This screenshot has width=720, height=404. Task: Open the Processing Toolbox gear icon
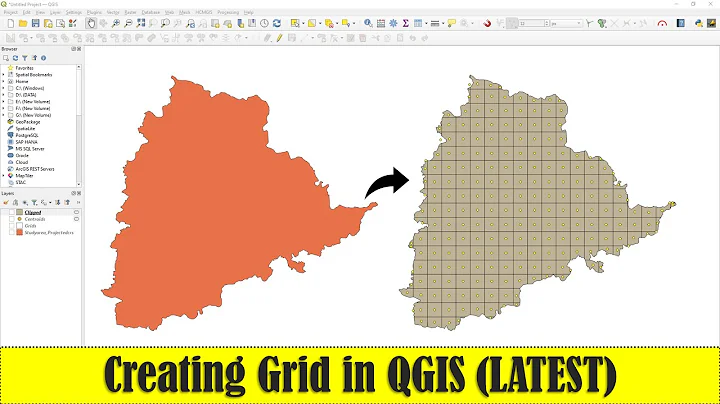coord(393,23)
